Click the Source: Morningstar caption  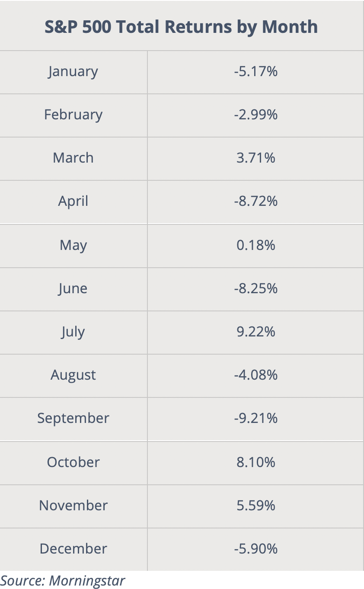(x=63, y=580)
